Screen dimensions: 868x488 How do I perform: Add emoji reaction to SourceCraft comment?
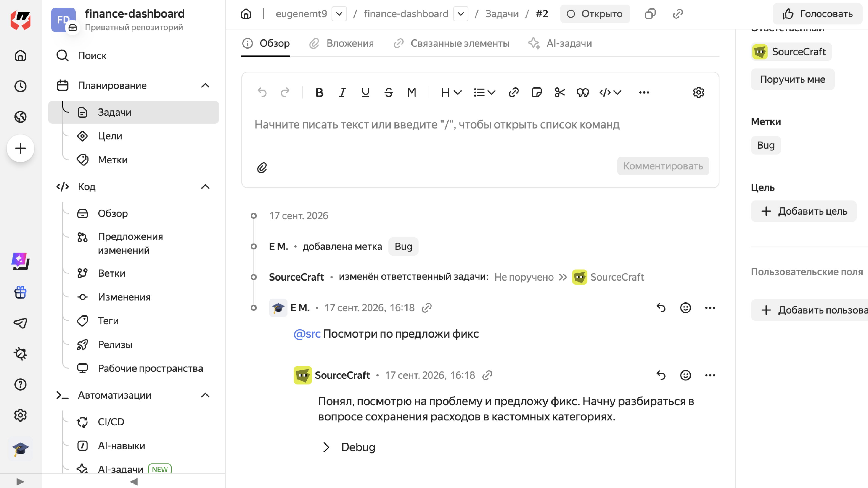pos(685,375)
